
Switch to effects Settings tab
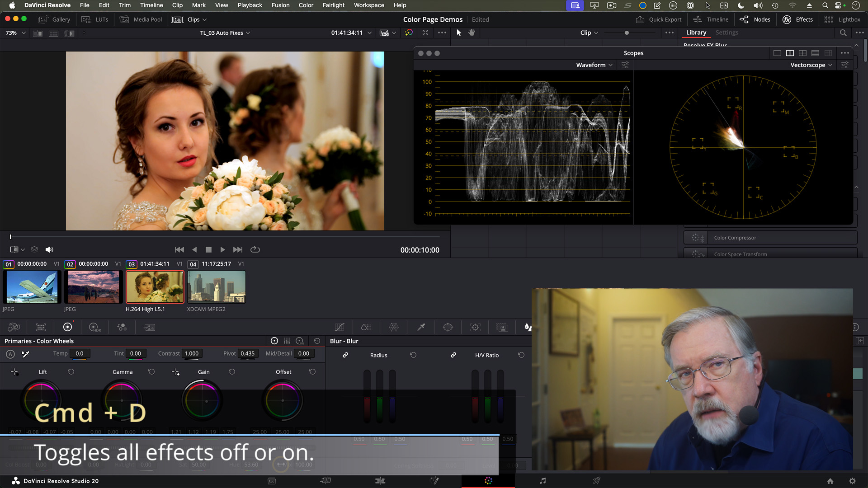726,33
